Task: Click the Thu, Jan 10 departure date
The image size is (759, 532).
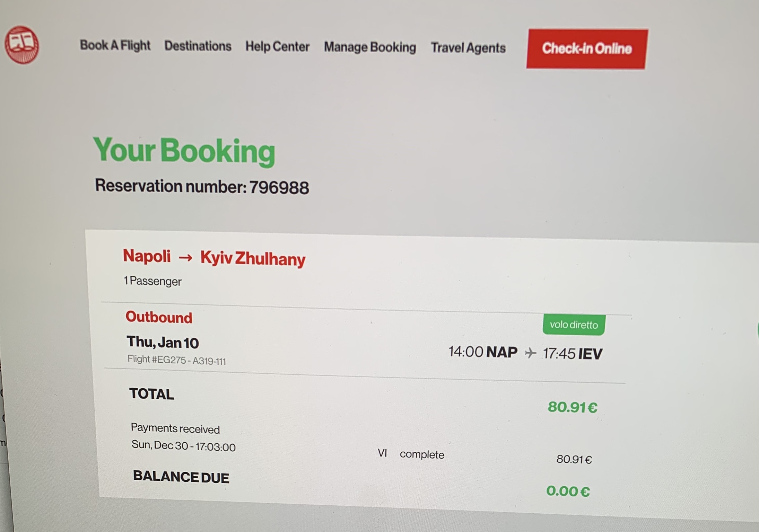Action: coord(163,343)
